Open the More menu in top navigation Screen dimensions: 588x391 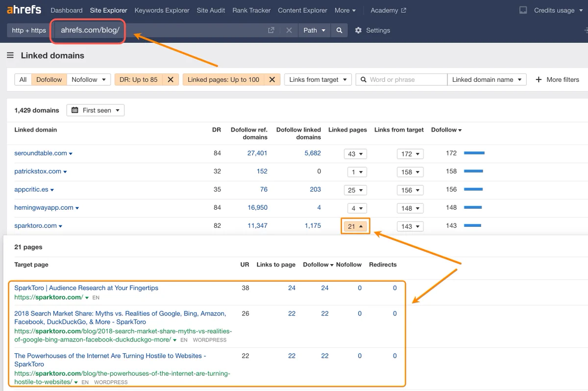tap(345, 10)
